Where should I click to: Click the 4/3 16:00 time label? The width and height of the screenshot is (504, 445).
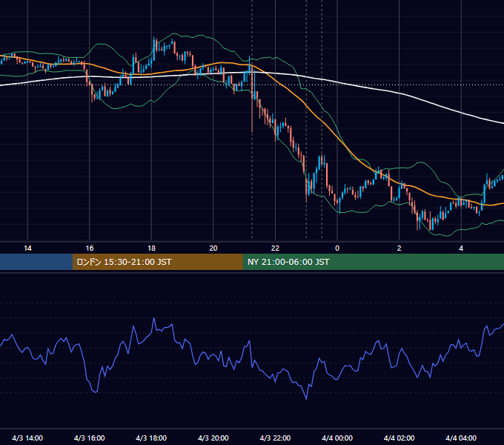point(90,438)
